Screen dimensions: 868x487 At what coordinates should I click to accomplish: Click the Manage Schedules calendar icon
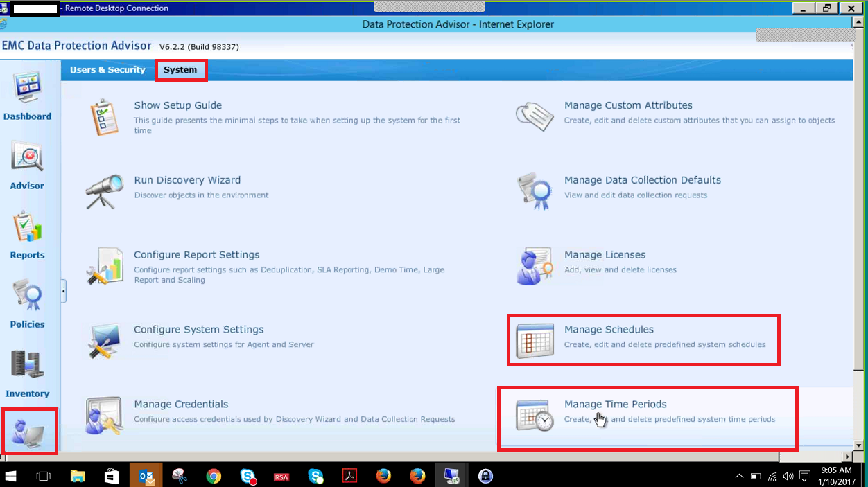[x=535, y=340]
